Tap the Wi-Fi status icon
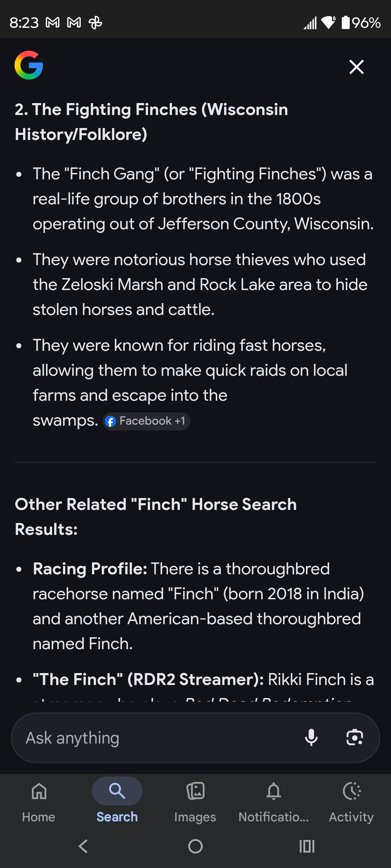Screen dimensions: 391x868 coord(328,23)
